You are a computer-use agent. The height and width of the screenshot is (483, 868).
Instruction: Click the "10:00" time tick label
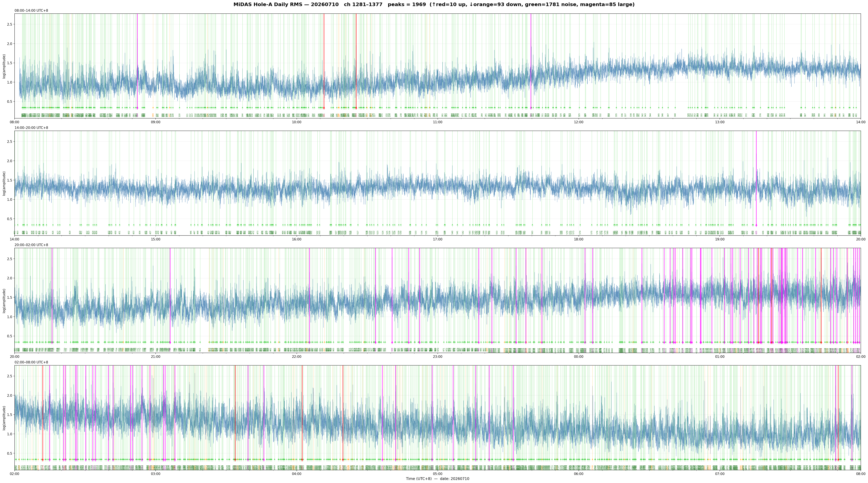(x=297, y=122)
